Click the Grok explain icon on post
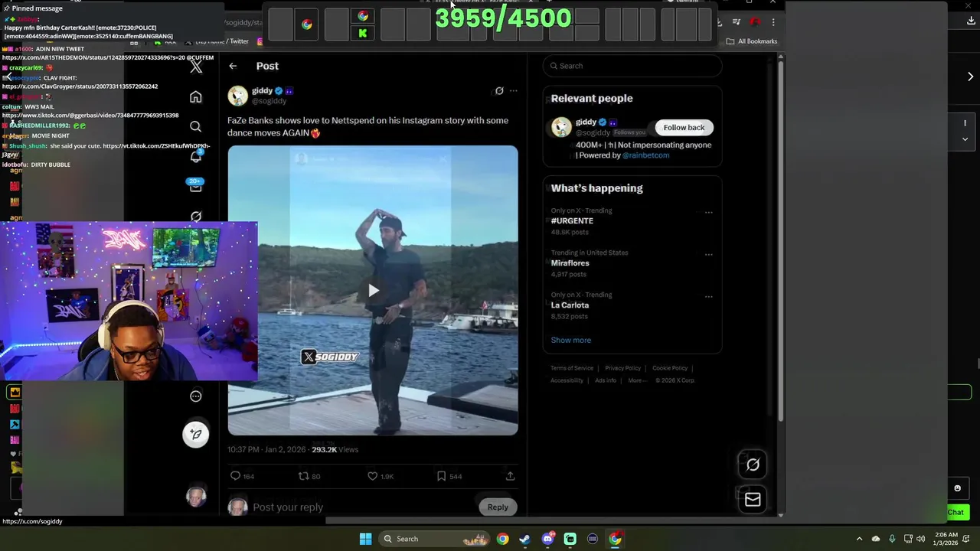 [499, 90]
